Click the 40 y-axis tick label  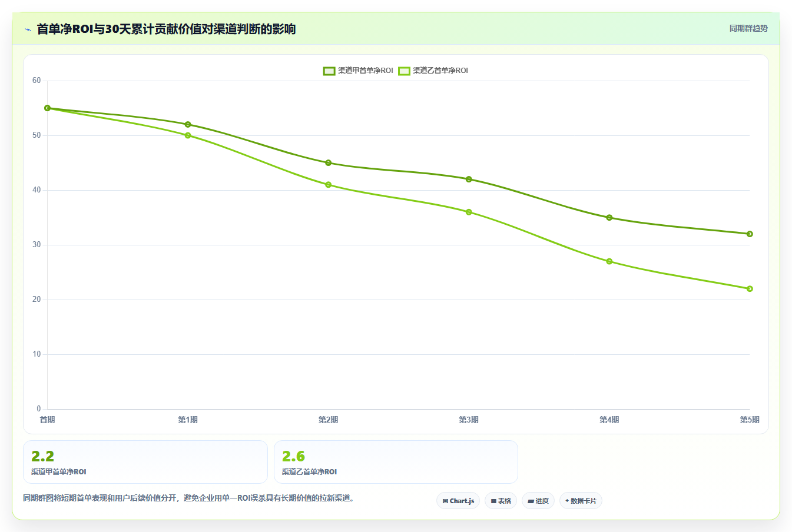(37, 190)
